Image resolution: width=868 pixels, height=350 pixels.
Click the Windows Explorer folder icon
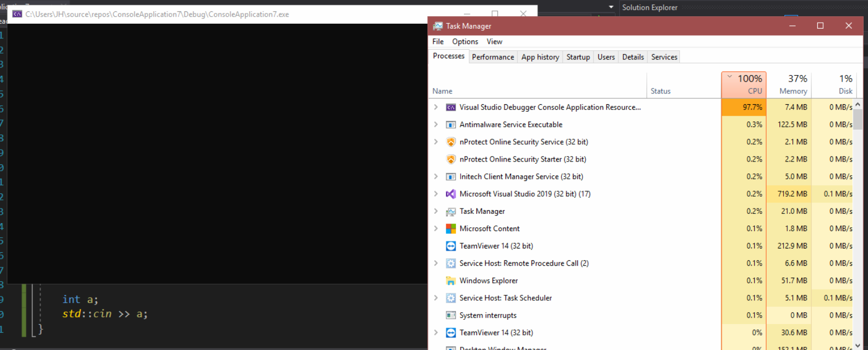coord(450,281)
